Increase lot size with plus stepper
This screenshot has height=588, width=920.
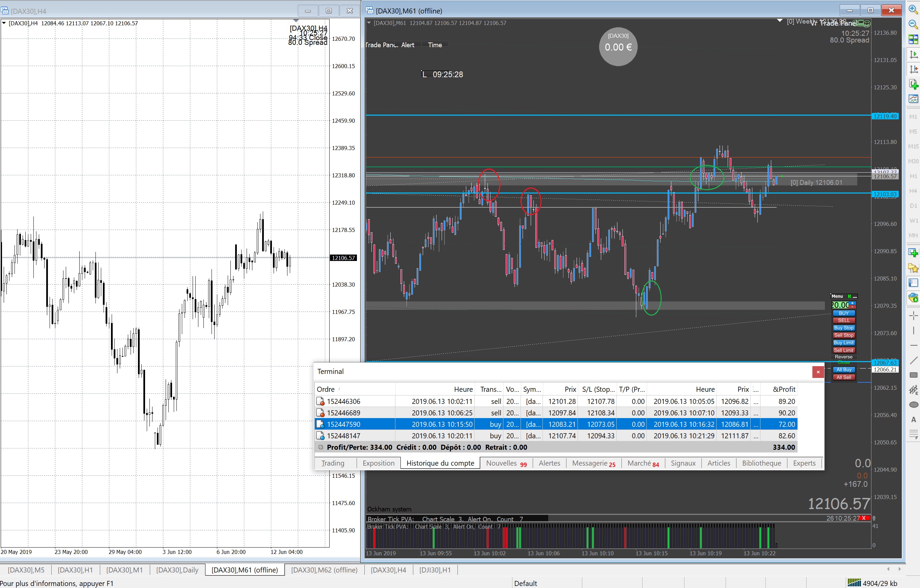(853, 303)
